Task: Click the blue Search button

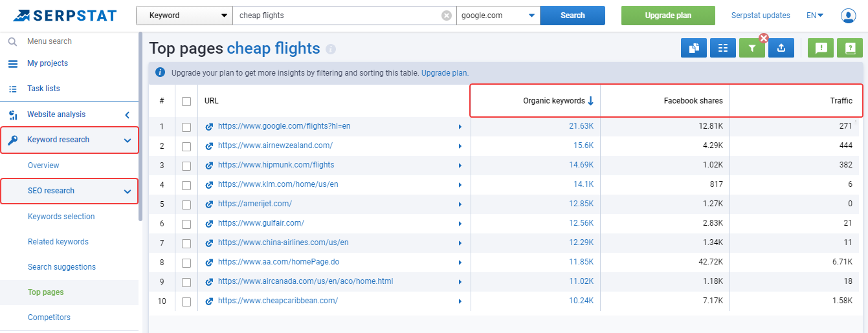Action: point(573,16)
